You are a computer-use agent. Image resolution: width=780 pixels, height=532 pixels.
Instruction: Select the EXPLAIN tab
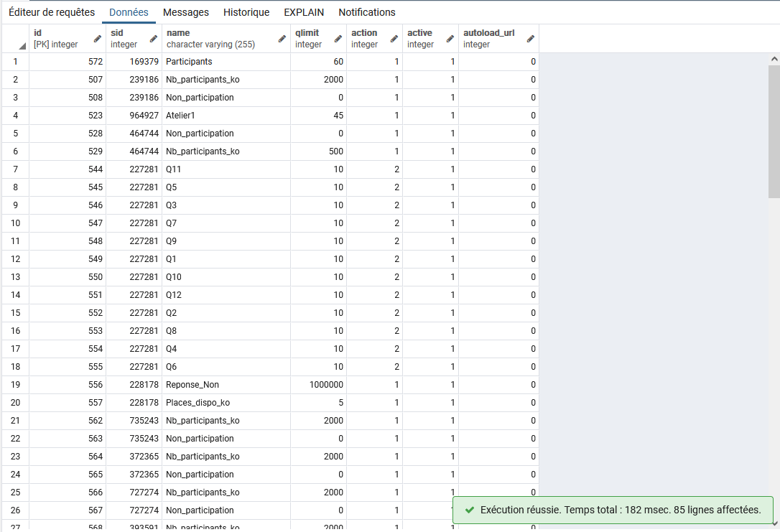(x=304, y=12)
